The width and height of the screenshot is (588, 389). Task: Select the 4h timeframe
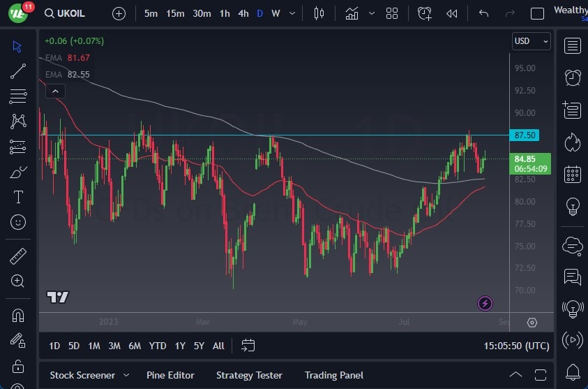(x=243, y=13)
